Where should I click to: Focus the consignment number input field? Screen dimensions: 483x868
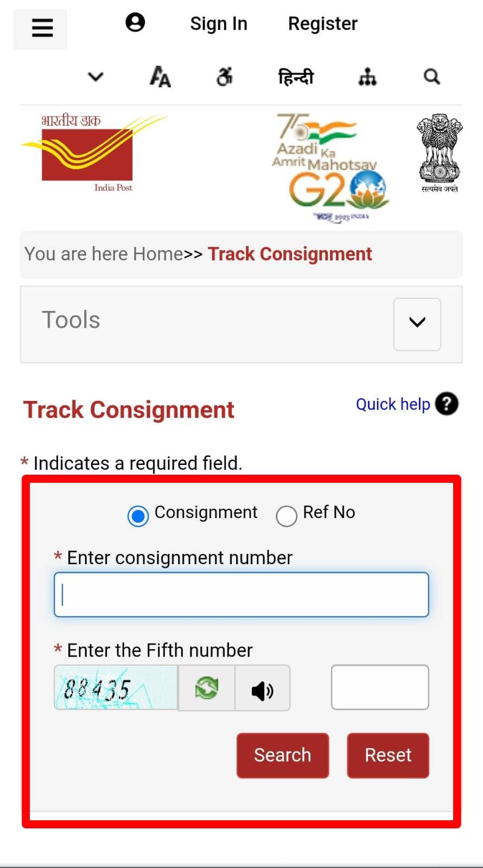tap(241, 595)
